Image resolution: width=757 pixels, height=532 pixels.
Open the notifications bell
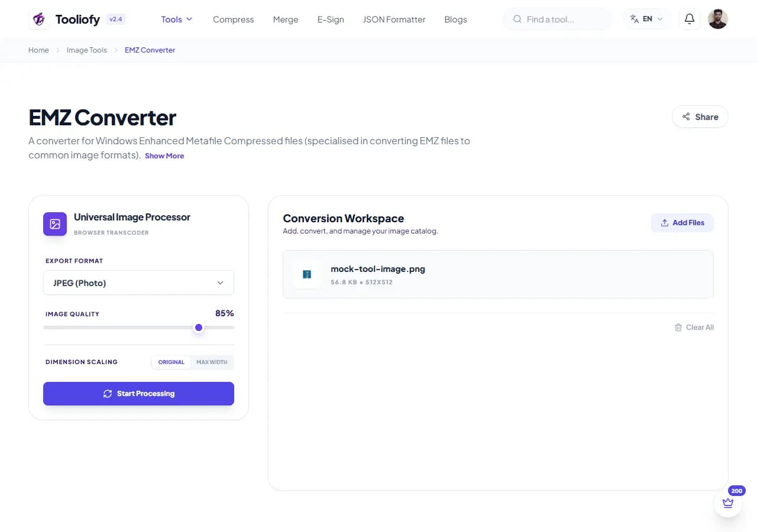[689, 19]
